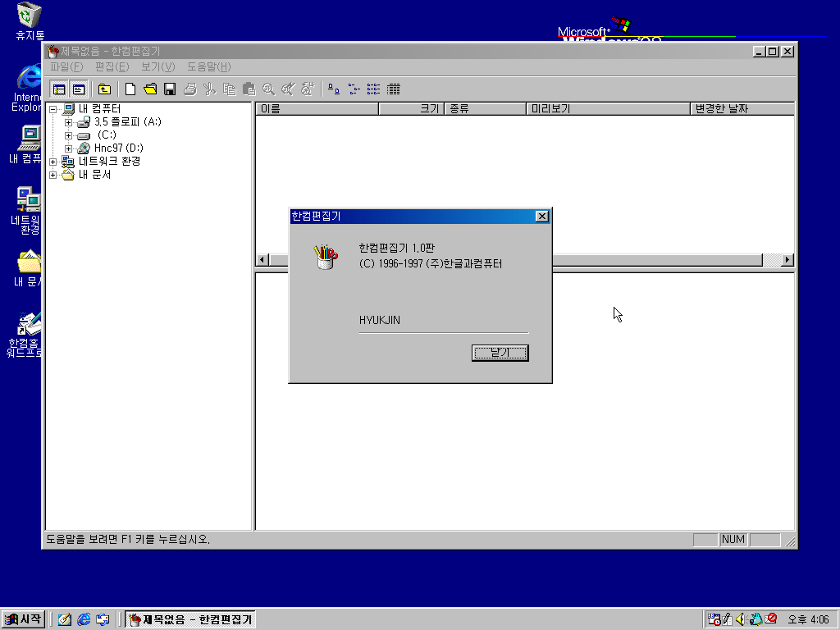
Task: Click the scissors cut icon
Action: [209, 89]
